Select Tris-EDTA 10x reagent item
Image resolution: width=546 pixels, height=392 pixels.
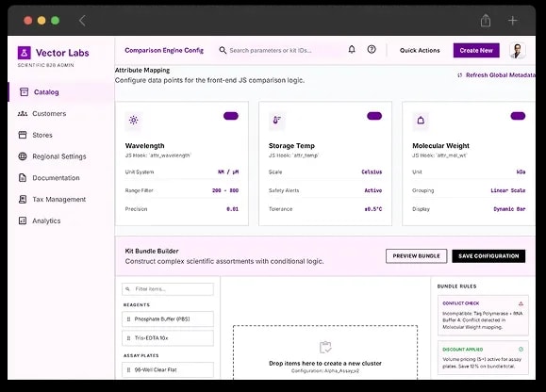click(168, 338)
